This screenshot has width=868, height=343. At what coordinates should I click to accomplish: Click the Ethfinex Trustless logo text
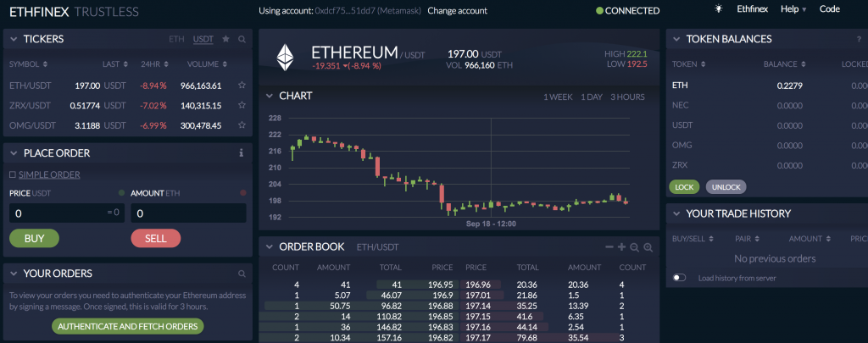click(75, 11)
